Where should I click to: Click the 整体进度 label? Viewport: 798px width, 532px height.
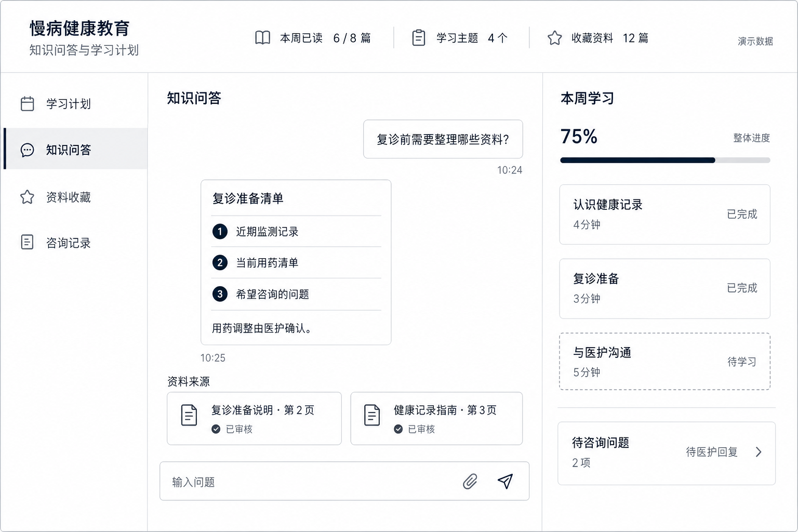click(752, 138)
